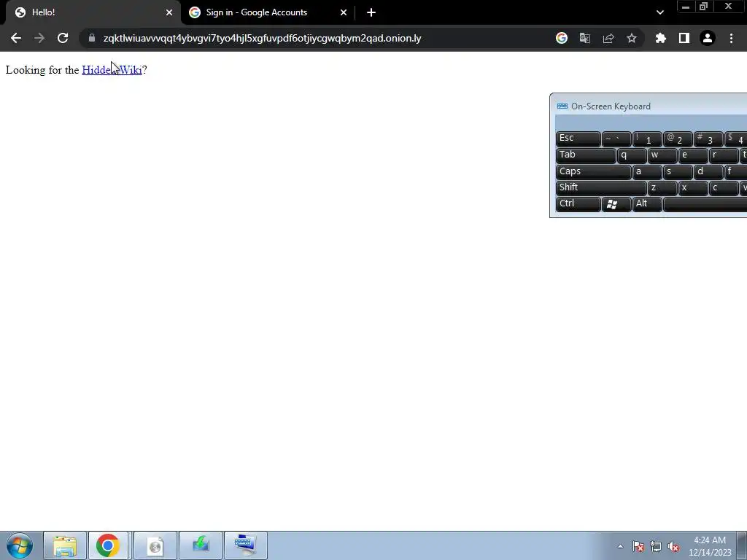
Task: Close the Hello! tab
Action: click(x=169, y=12)
